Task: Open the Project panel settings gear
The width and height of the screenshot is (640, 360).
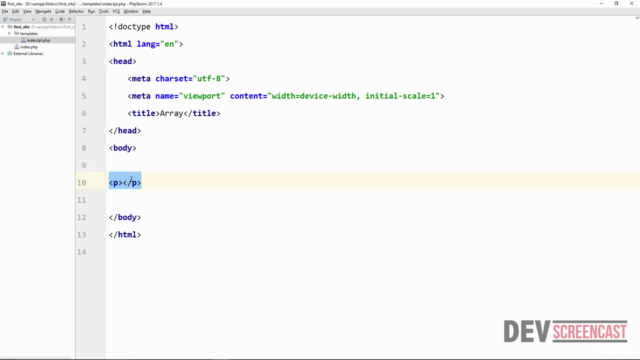Action: click(x=62, y=19)
